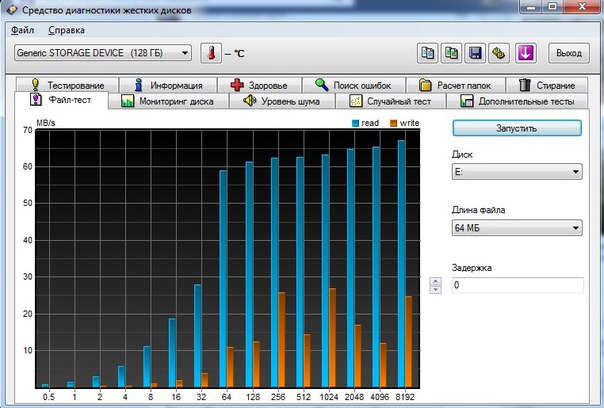Click the Задержка input field

517,285
